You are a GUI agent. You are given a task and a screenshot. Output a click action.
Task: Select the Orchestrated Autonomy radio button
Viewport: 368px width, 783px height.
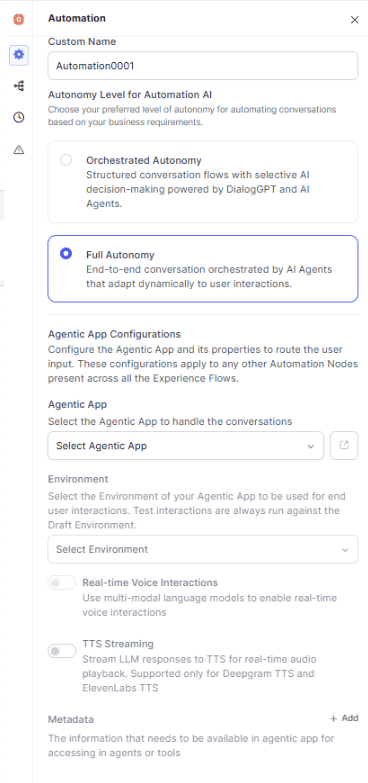coord(66,160)
